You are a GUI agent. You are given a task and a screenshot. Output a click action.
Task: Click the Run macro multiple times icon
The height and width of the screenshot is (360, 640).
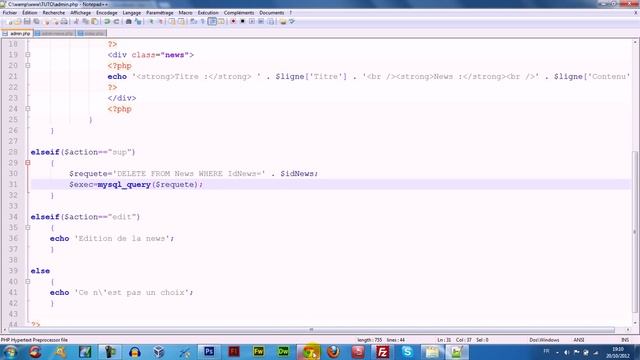(x=261, y=21)
